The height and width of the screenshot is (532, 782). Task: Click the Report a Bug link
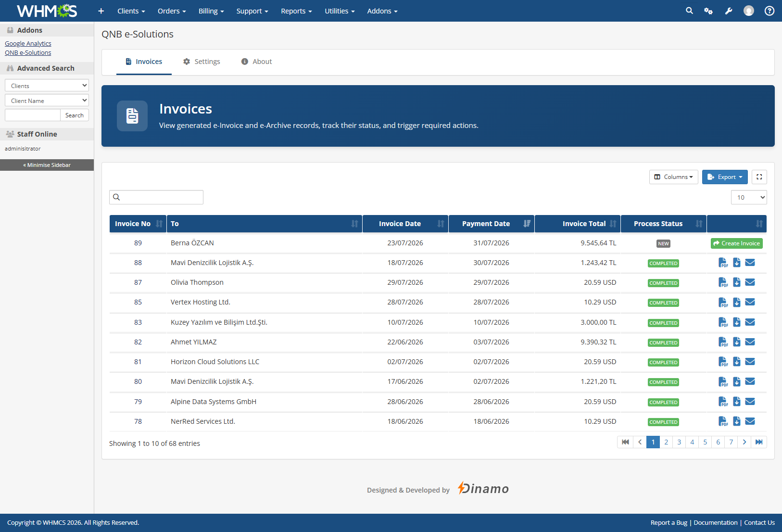click(669, 522)
